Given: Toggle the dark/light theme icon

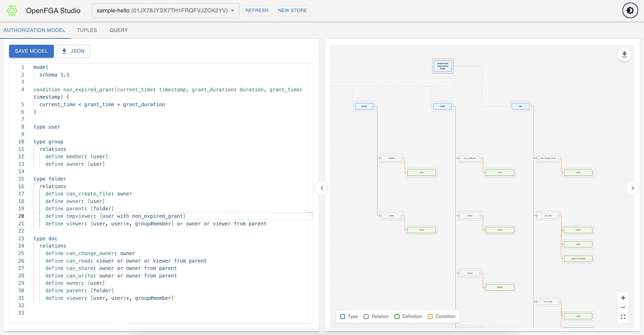Looking at the screenshot, I should click(630, 10).
